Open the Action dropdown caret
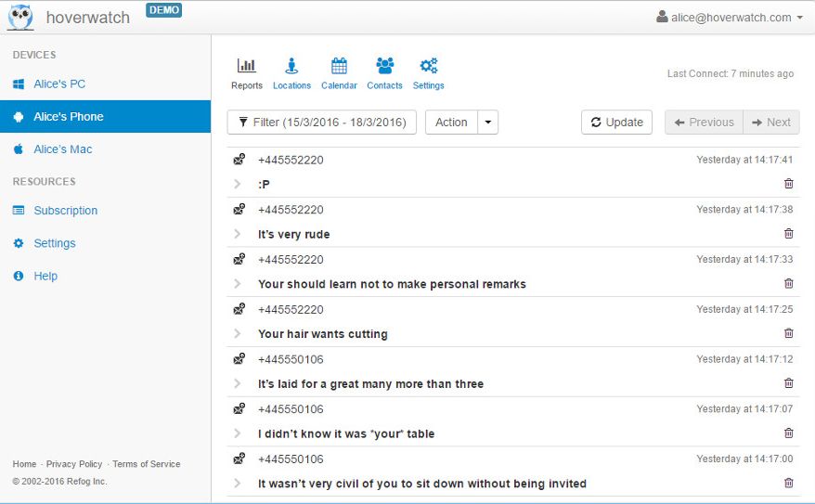 tap(487, 123)
